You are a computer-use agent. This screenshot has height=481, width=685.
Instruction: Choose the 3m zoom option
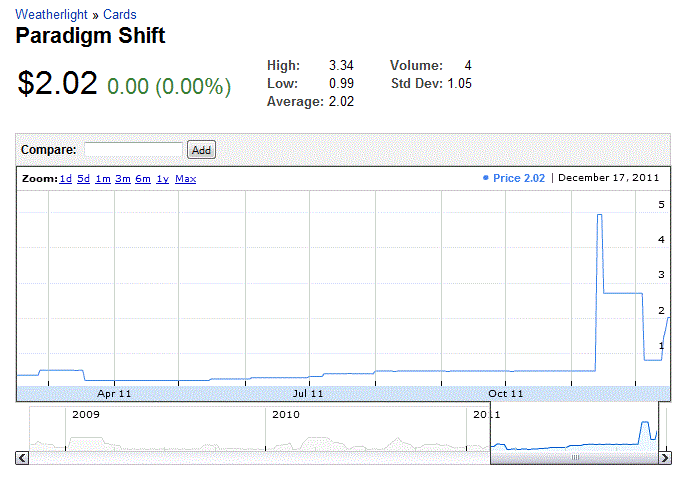pyautogui.click(x=123, y=179)
